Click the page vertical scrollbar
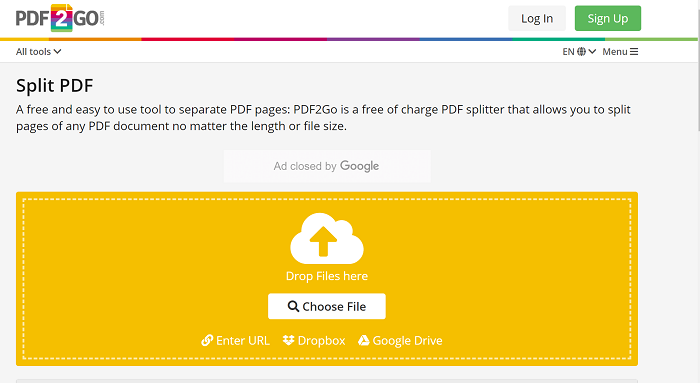 tap(699, 192)
